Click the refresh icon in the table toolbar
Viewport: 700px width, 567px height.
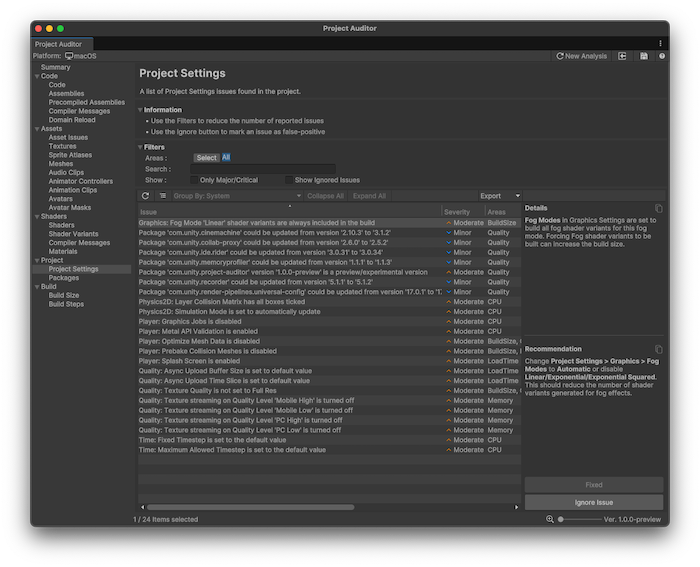point(146,196)
